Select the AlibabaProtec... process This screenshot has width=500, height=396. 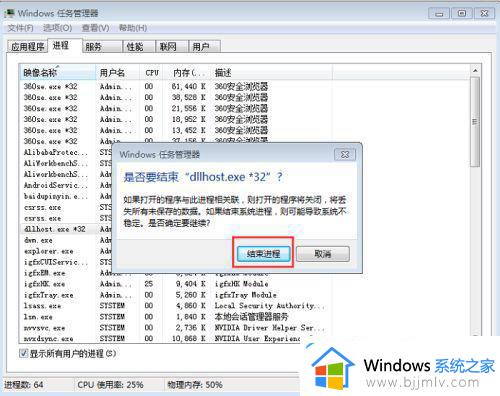tap(56, 152)
